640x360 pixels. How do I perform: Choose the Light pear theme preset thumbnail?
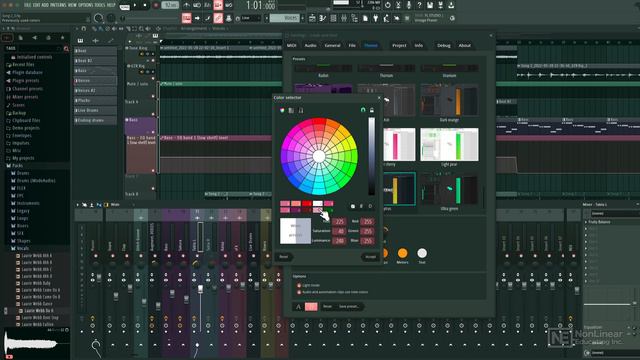coord(449,144)
